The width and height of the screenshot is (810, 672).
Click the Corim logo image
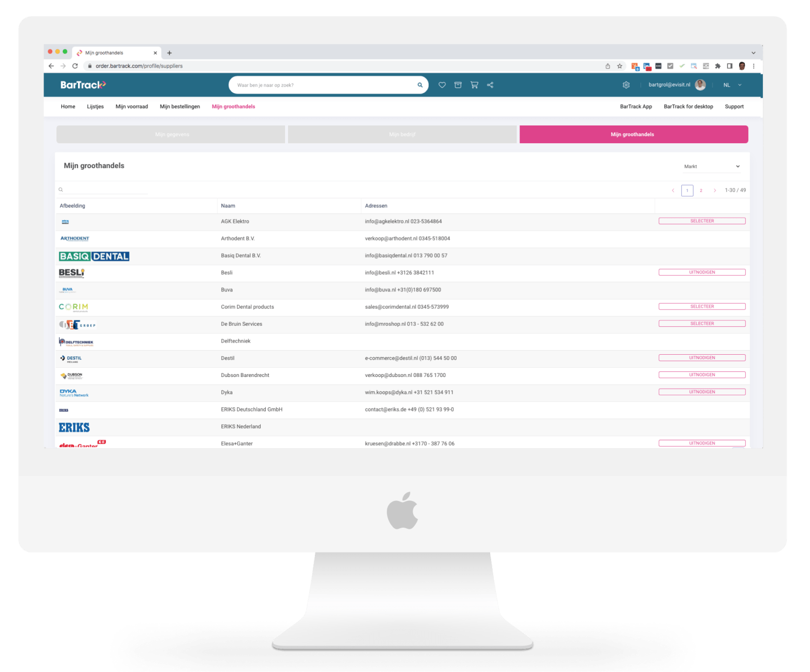[74, 307]
